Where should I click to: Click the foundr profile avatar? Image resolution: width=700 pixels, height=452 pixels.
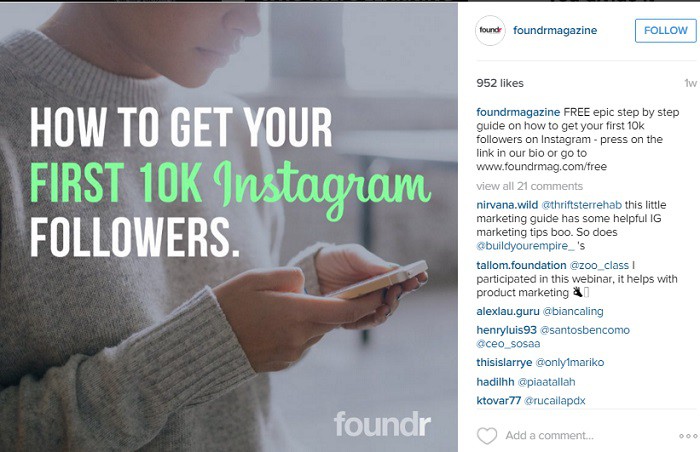(490, 30)
